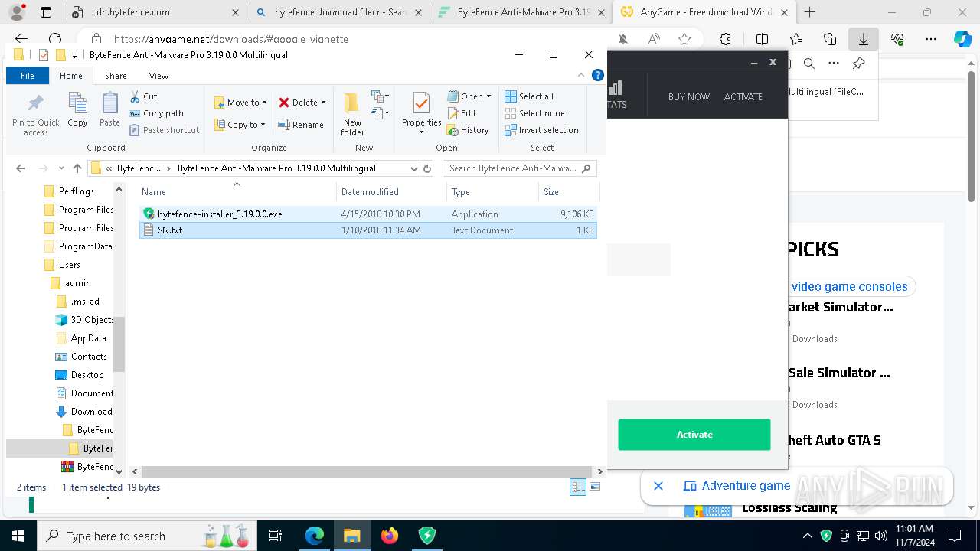Click Select none in ribbon

[x=534, y=113]
